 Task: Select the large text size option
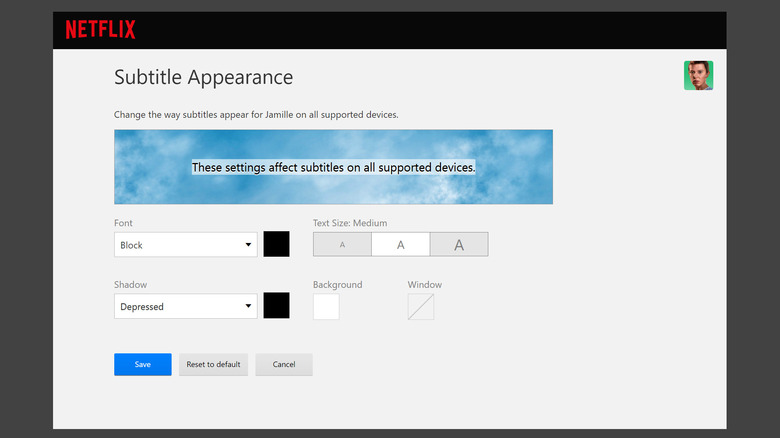(x=459, y=245)
